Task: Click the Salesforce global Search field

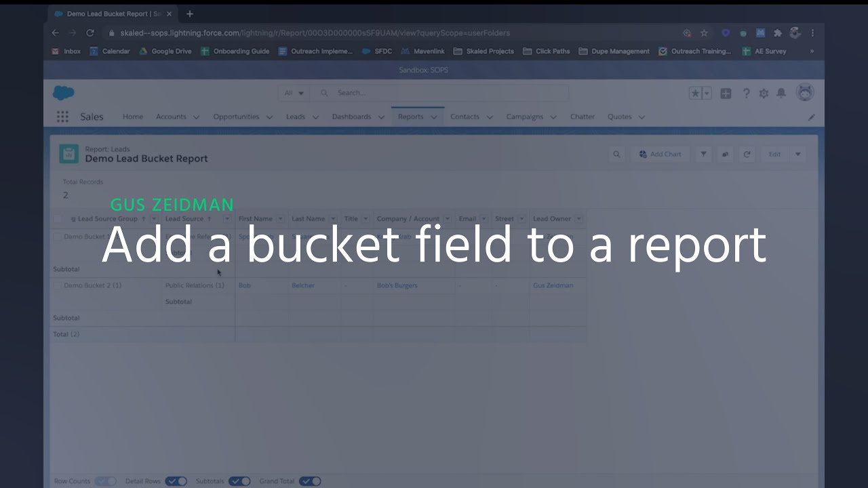Action: (439, 93)
